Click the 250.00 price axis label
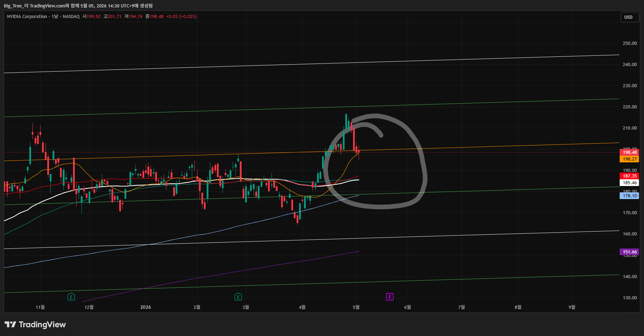Screen dimensions: 644x336 click(x=630, y=43)
